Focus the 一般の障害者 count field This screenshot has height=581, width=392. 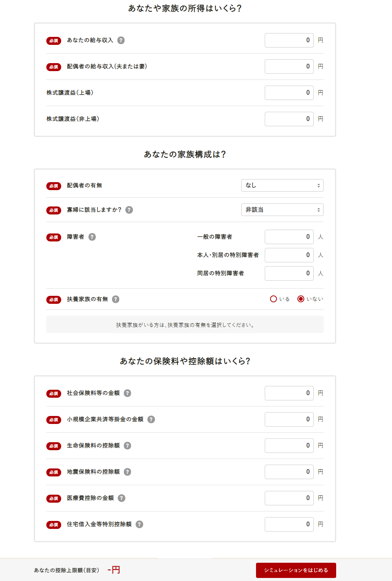(x=289, y=237)
